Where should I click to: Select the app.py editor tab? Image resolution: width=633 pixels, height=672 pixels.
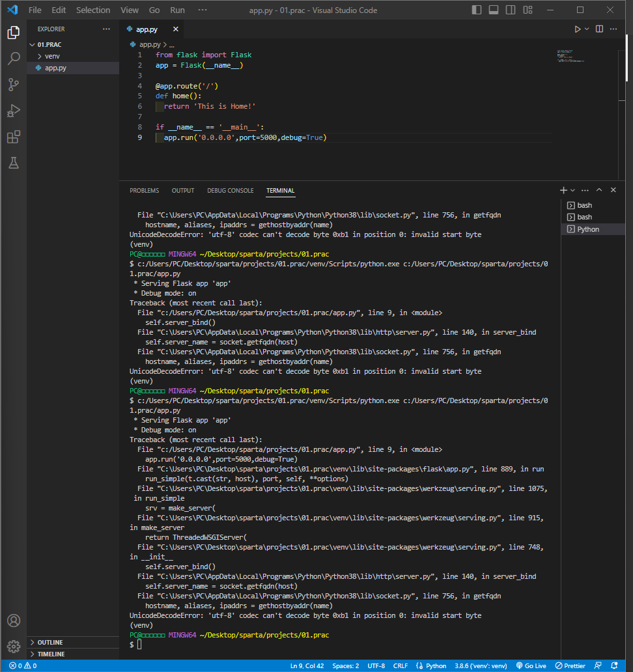(152, 29)
